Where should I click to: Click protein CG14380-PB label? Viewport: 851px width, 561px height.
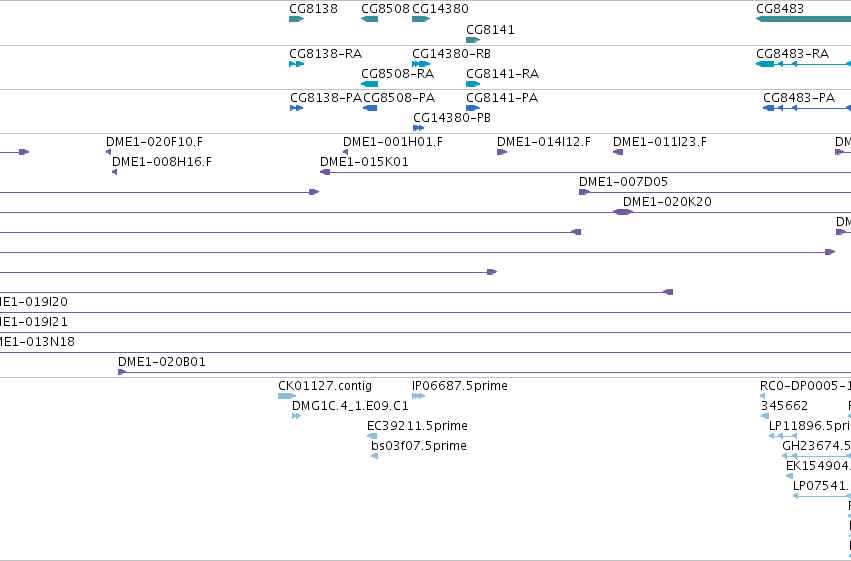pos(452,118)
